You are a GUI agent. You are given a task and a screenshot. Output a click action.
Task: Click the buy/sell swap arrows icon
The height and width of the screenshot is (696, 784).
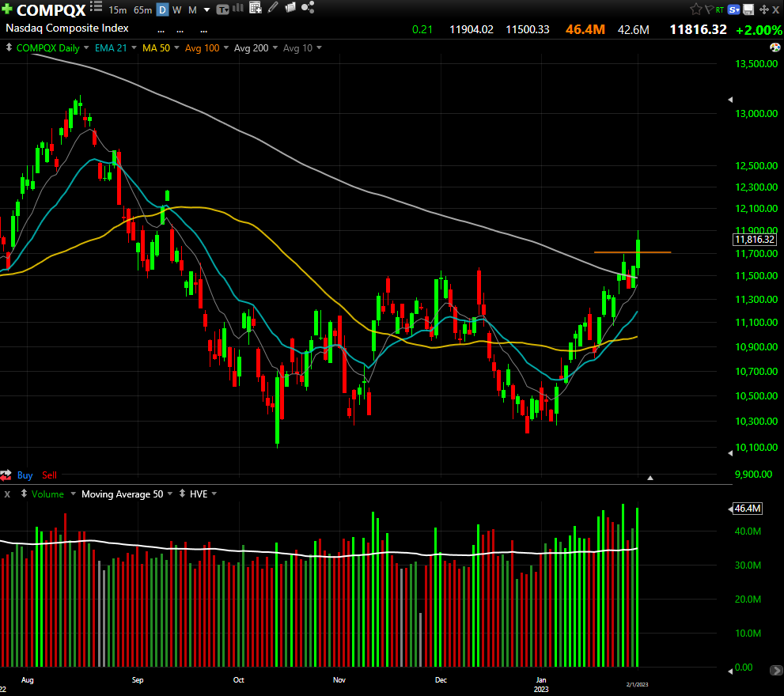tap(6, 475)
